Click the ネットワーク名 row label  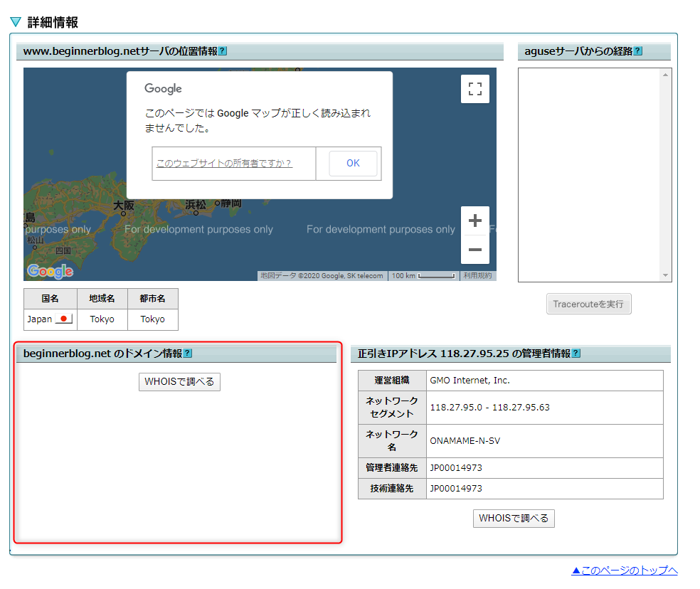[392, 441]
